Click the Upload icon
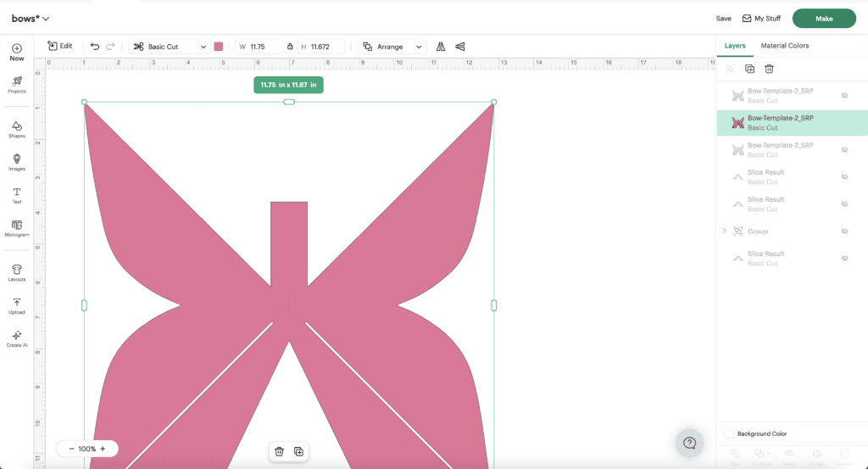Image resolution: width=868 pixels, height=469 pixels. click(x=17, y=305)
